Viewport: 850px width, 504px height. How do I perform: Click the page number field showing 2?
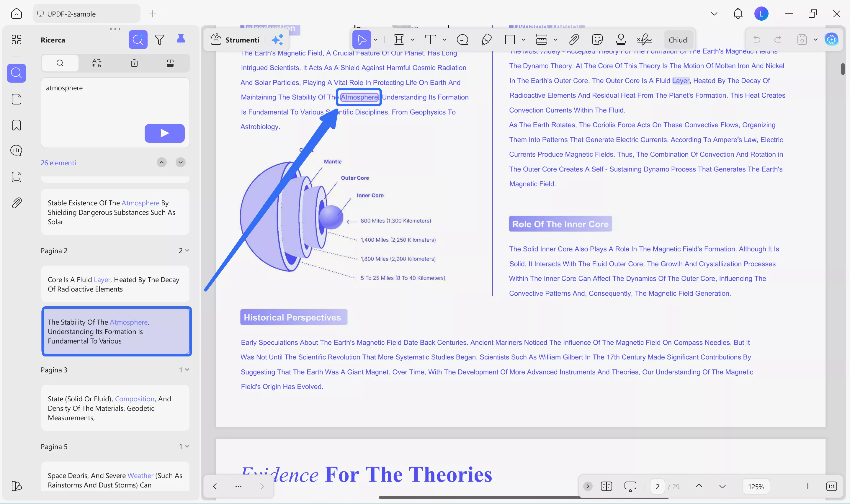tap(658, 486)
